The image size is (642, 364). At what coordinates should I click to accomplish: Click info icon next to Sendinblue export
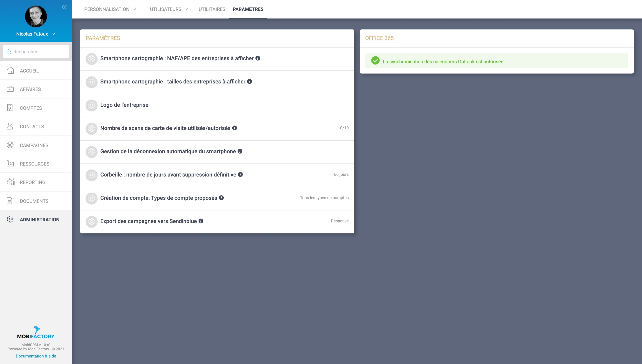[201, 221]
